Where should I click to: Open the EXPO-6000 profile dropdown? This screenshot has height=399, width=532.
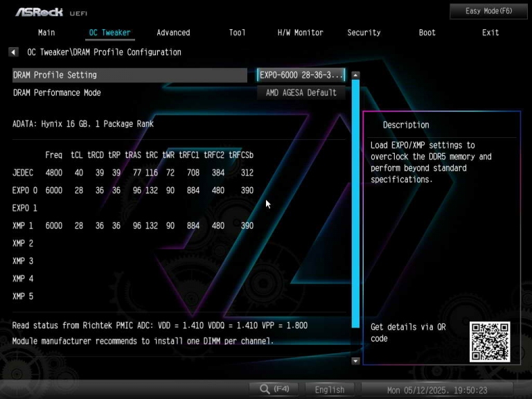click(x=301, y=75)
